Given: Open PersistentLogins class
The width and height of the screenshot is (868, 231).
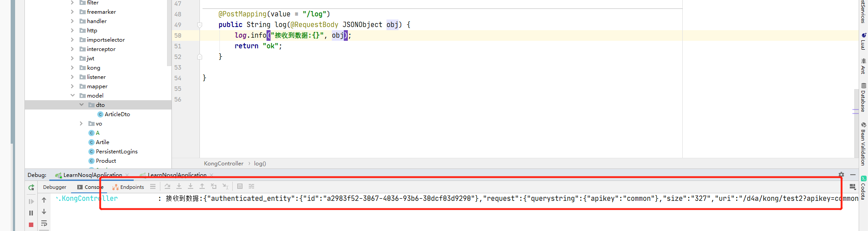Looking at the screenshot, I should click(x=113, y=152).
